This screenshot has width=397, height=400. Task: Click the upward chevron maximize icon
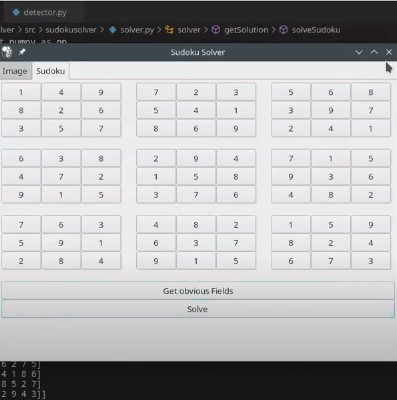374,52
